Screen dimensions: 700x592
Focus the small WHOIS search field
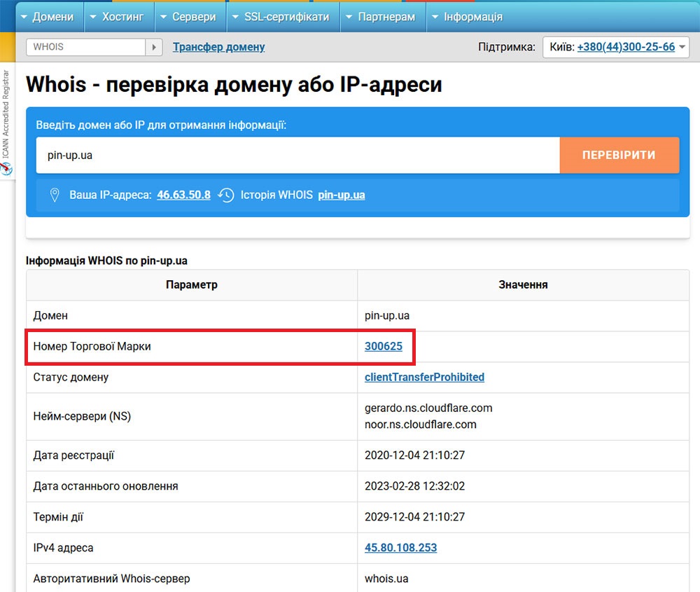click(x=85, y=47)
